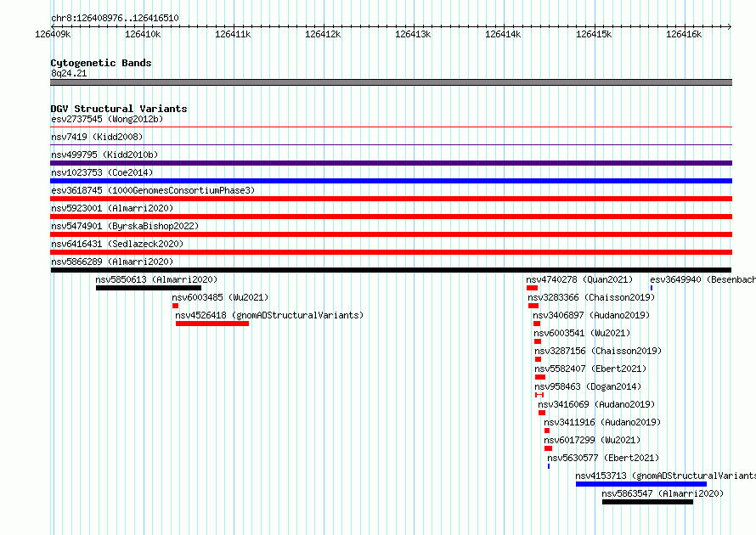Click the 126414k ruler tick label
This screenshot has height=535, width=756.
pyautogui.click(x=503, y=34)
